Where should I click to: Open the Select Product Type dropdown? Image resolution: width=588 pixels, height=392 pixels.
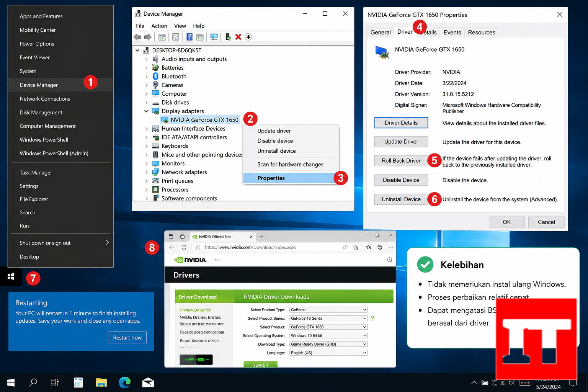click(328, 310)
